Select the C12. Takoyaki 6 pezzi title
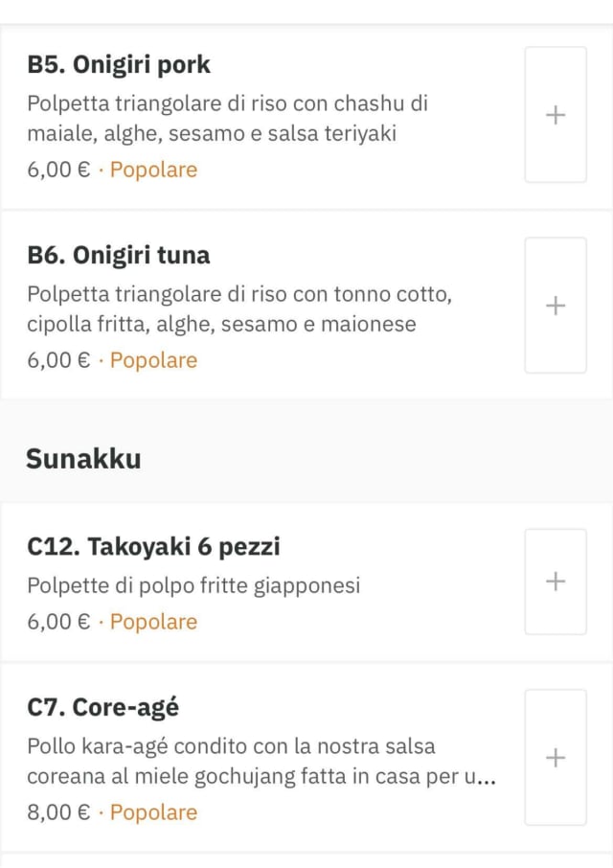The height and width of the screenshot is (868, 613). (153, 547)
